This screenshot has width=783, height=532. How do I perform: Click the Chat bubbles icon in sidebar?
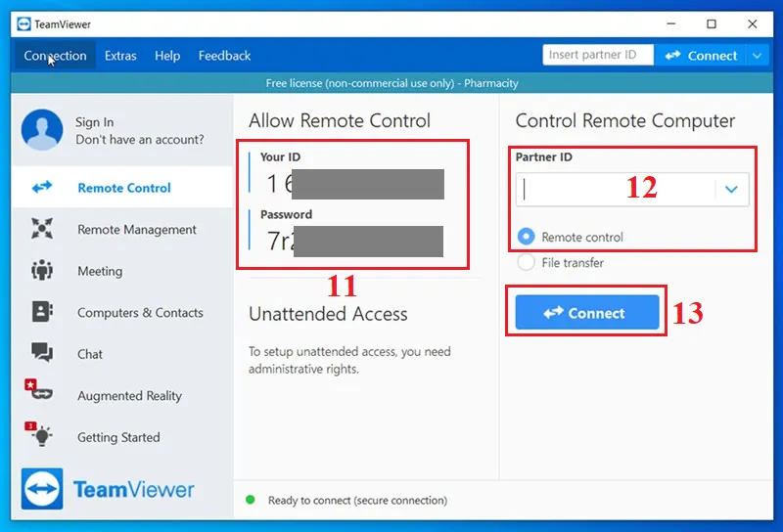click(42, 352)
